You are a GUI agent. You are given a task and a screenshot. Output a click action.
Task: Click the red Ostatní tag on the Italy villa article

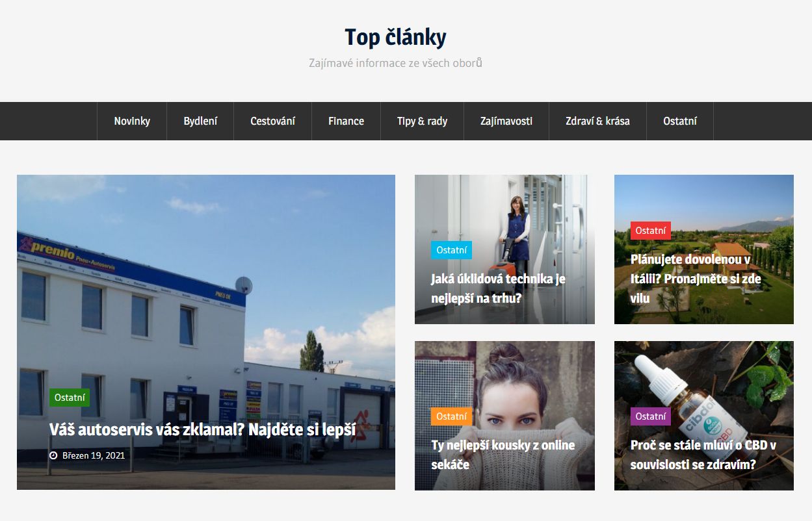pyautogui.click(x=651, y=231)
